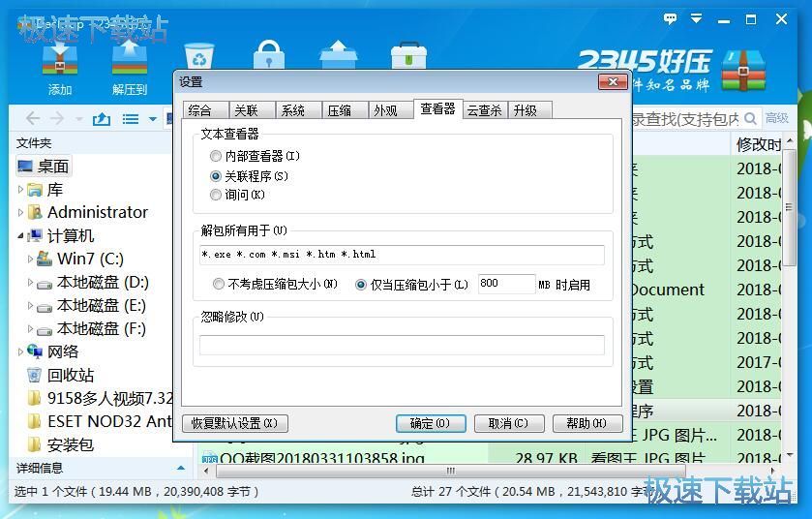Collapse the 计算机 tree node
Viewport: 812px width, 519px height.
coord(20,236)
